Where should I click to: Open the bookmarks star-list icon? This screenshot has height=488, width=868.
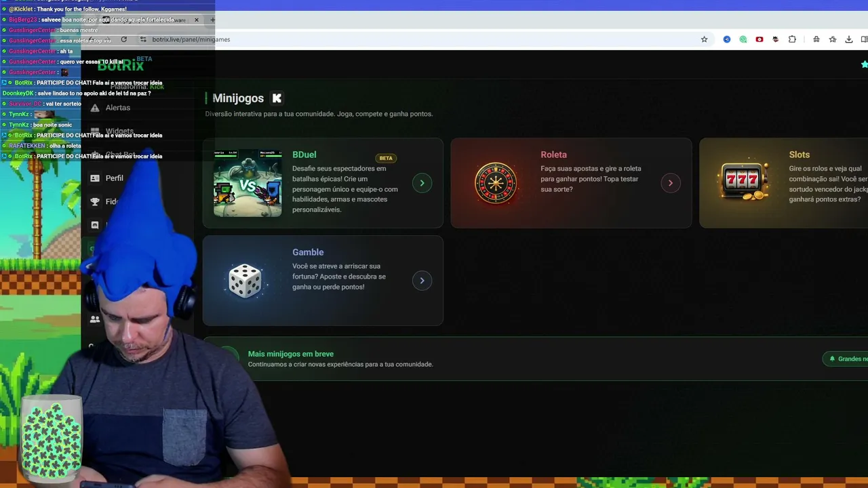(833, 39)
